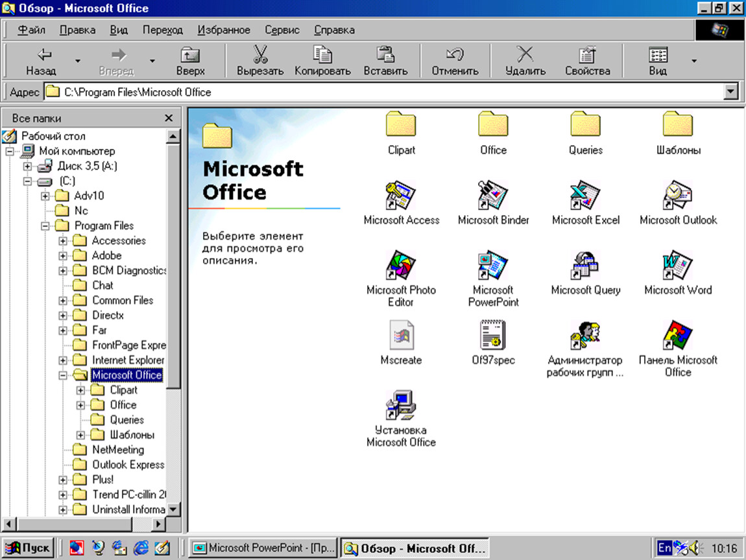Screen dimensions: 746x560
Task: Expand the Adobe folder node
Action: (x=63, y=256)
